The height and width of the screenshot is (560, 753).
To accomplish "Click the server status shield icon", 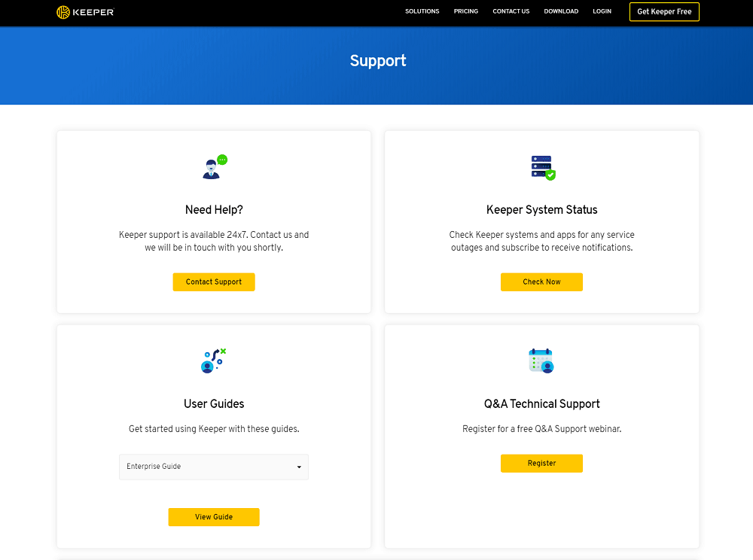I will click(x=543, y=168).
